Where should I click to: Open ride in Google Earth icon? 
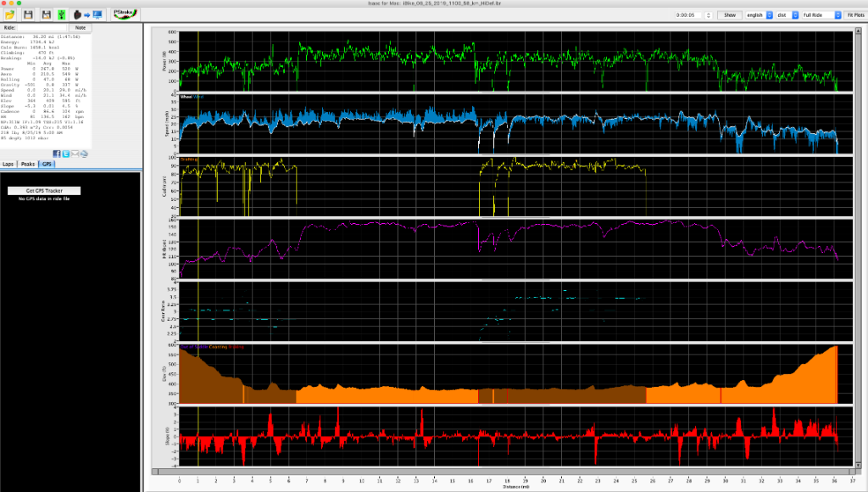coord(84,154)
